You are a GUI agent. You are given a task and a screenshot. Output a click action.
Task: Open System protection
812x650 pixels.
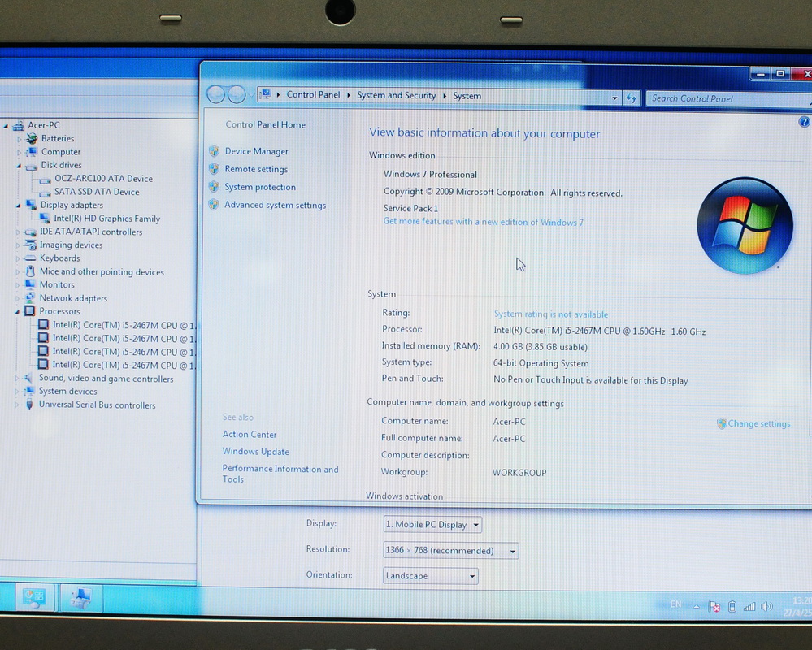[x=260, y=187]
